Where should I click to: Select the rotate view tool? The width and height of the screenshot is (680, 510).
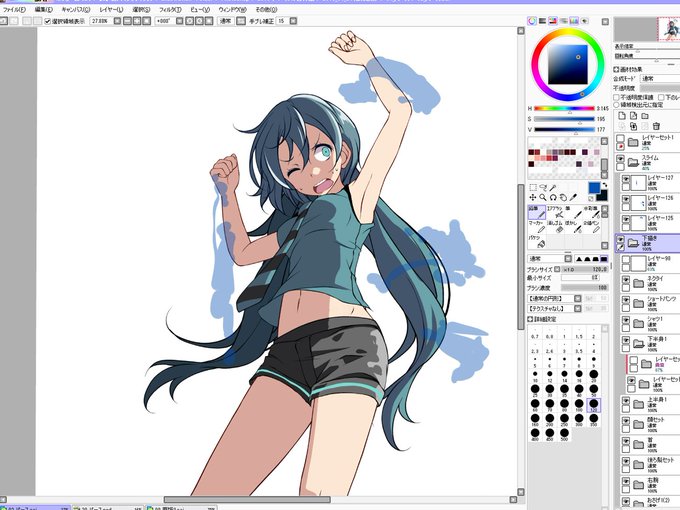point(553,197)
